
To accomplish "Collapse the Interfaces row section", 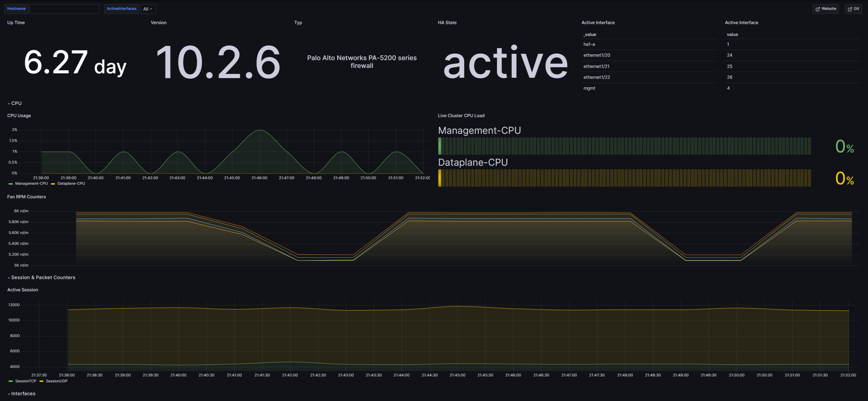I will click(x=23, y=394).
